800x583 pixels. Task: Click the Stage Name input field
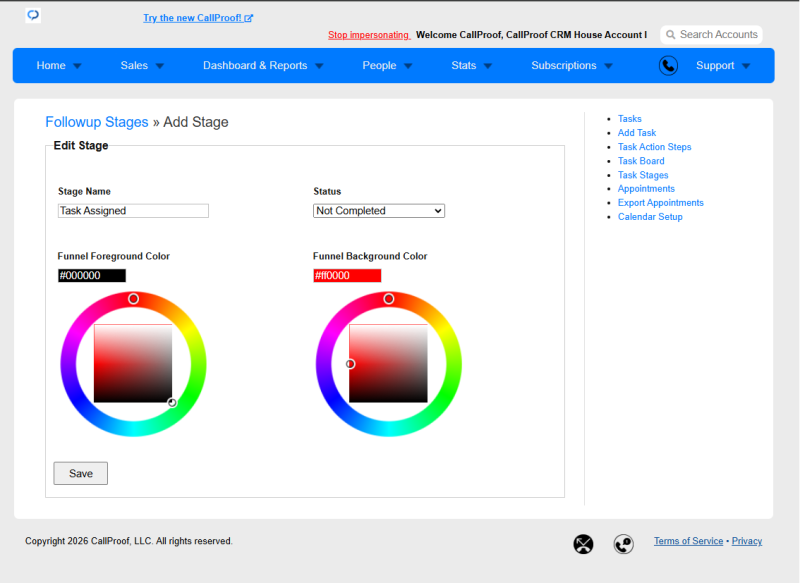point(133,211)
